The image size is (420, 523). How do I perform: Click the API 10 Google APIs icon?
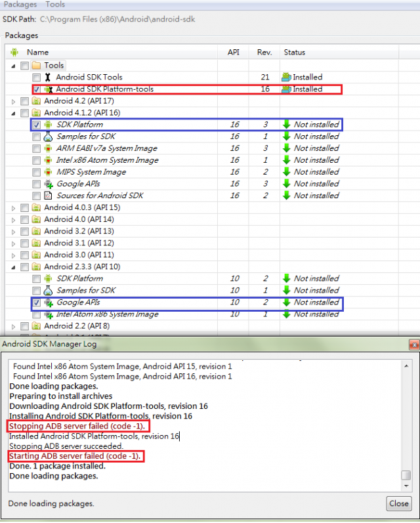(x=49, y=303)
